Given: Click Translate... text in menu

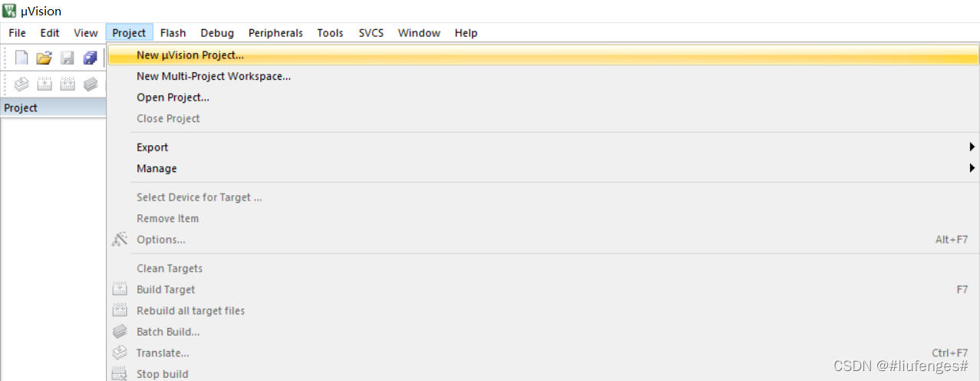Looking at the screenshot, I should click(x=163, y=353).
